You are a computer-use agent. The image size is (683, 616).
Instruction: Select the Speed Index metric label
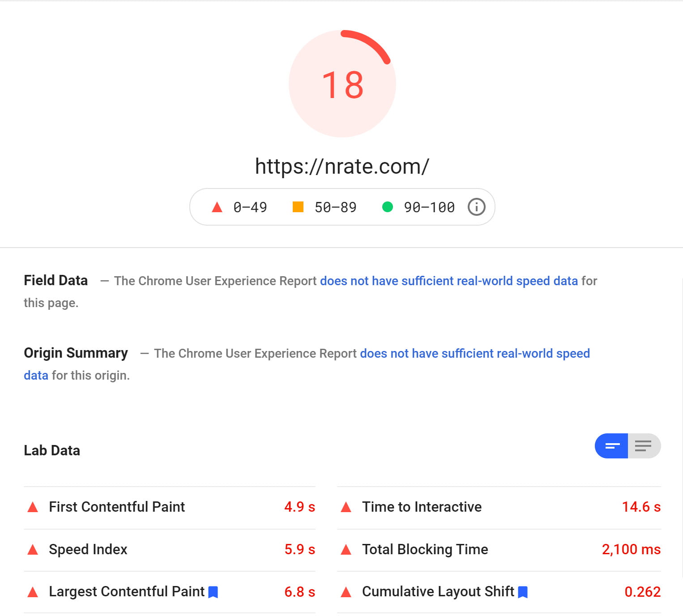pos(88,549)
